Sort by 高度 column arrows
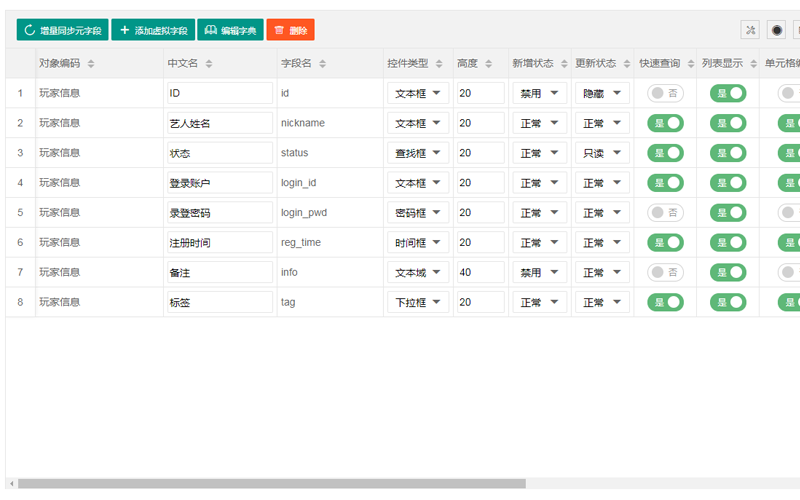This screenshot has height=500, width=800. (x=489, y=64)
